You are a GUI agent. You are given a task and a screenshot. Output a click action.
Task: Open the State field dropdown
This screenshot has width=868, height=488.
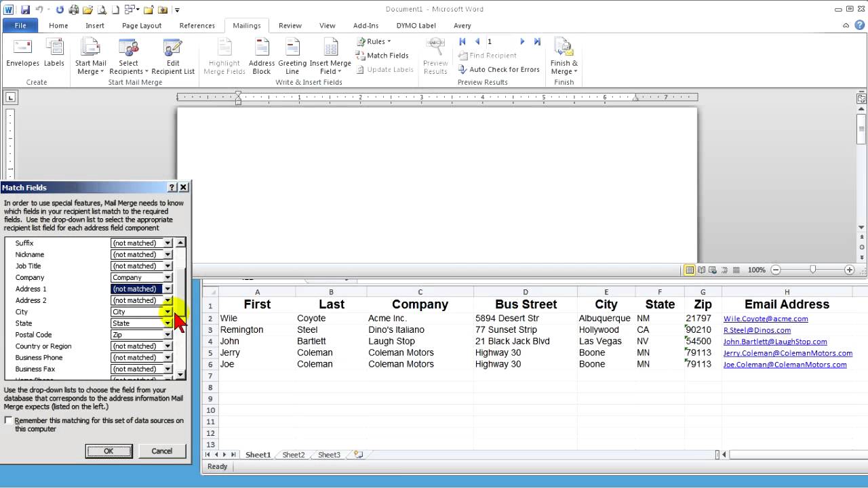click(167, 323)
